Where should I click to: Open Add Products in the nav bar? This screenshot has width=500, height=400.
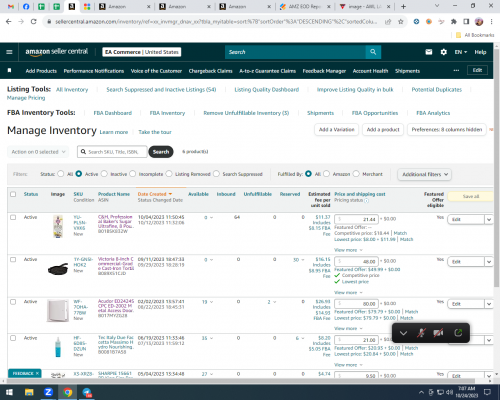[x=41, y=71]
